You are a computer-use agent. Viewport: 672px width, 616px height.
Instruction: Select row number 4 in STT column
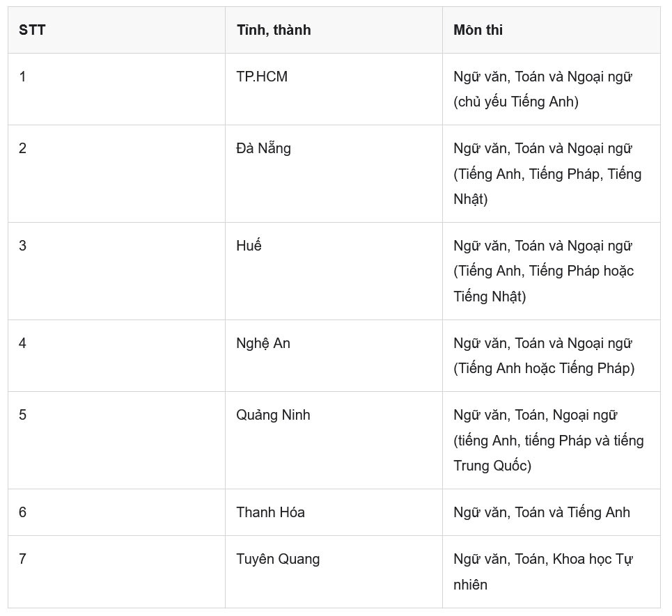click(x=23, y=343)
